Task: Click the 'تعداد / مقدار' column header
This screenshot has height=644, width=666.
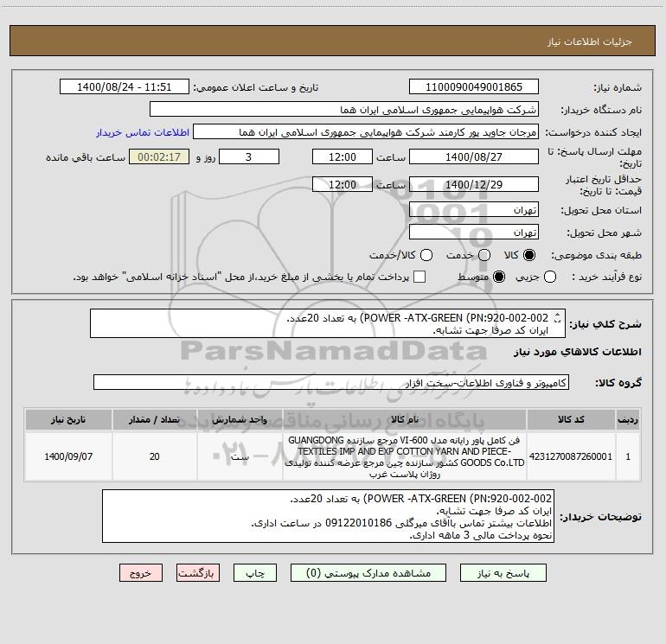Action: [154, 419]
